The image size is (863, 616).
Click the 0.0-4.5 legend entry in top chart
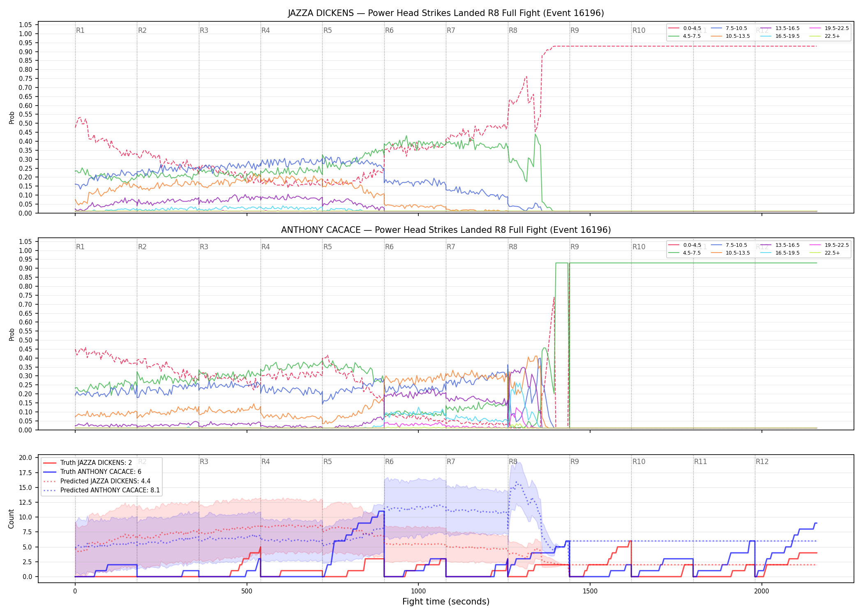685,28
